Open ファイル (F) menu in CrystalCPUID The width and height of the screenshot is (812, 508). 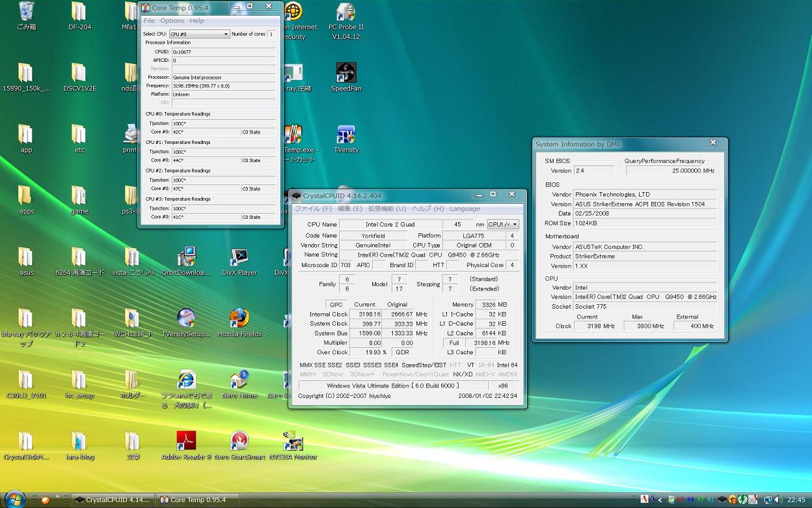tap(313, 208)
